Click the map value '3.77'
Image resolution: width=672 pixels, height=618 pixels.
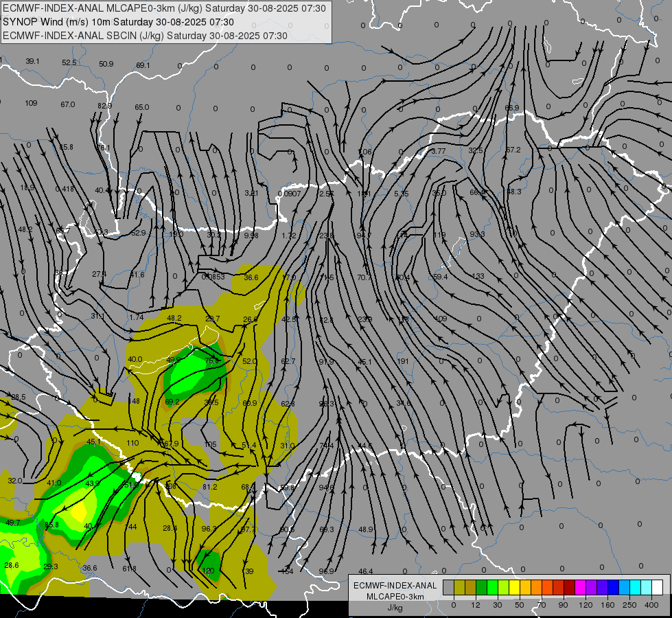438,151
